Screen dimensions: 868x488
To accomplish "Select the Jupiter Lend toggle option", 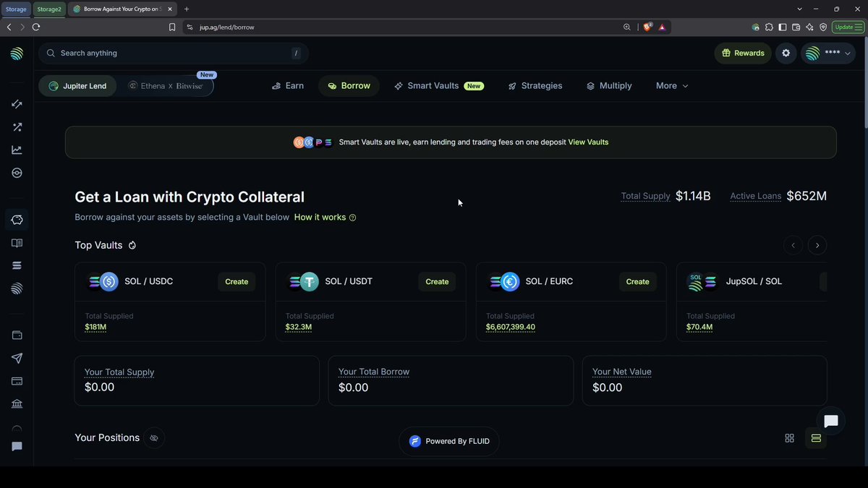I will [77, 86].
